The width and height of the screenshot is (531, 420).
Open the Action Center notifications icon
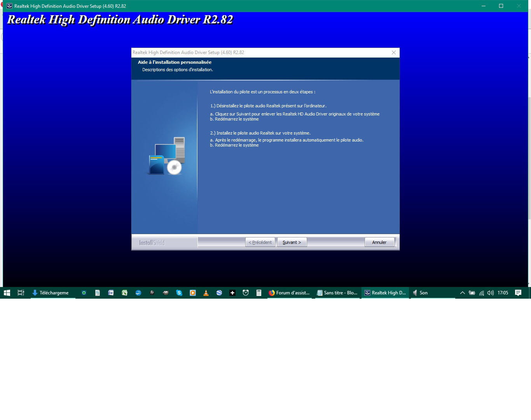coord(518,293)
